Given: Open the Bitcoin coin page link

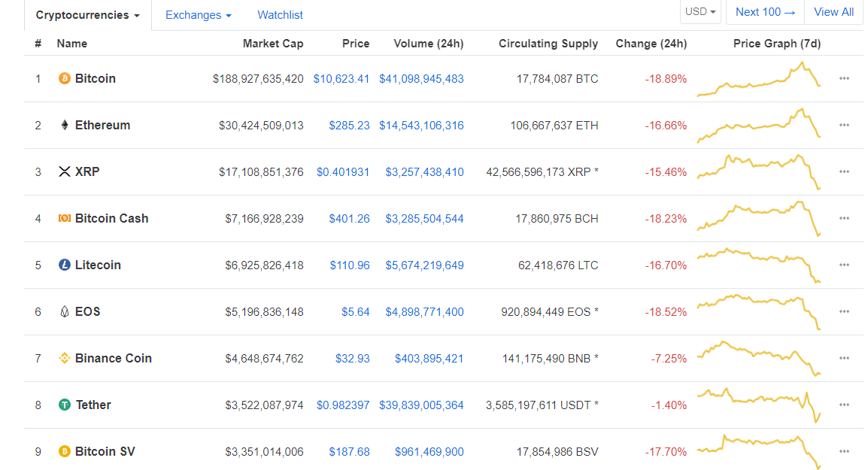Looking at the screenshot, I should 96,79.
